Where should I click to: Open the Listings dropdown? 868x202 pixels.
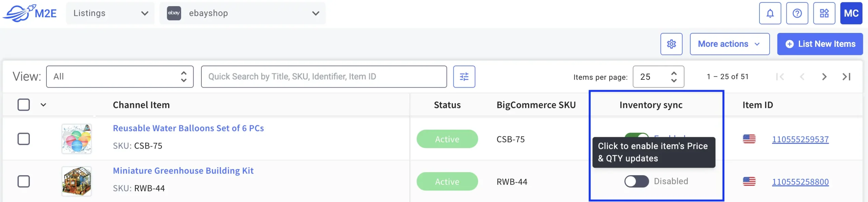110,13
